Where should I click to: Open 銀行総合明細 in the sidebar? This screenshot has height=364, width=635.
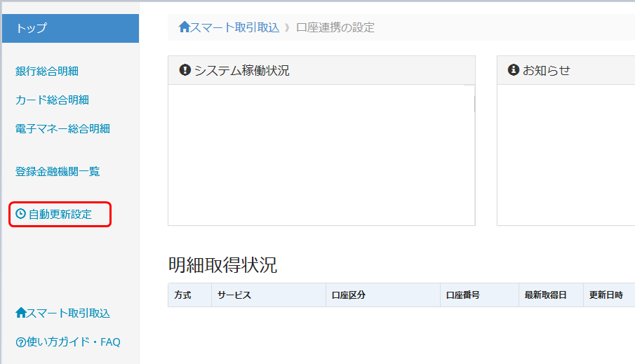pos(47,72)
